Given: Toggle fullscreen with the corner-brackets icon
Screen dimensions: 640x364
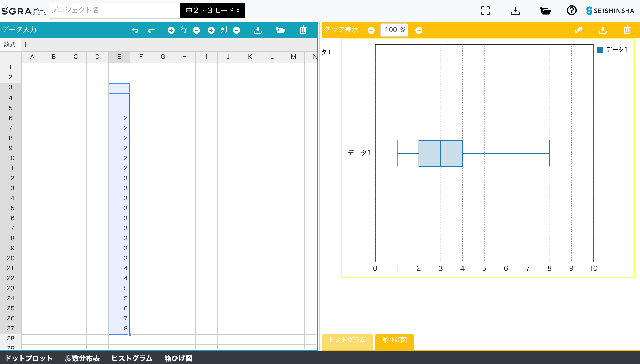Looking at the screenshot, I should pyautogui.click(x=486, y=11).
